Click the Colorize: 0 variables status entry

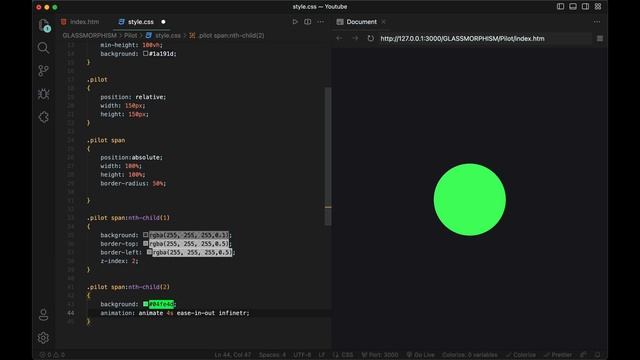[469, 355]
